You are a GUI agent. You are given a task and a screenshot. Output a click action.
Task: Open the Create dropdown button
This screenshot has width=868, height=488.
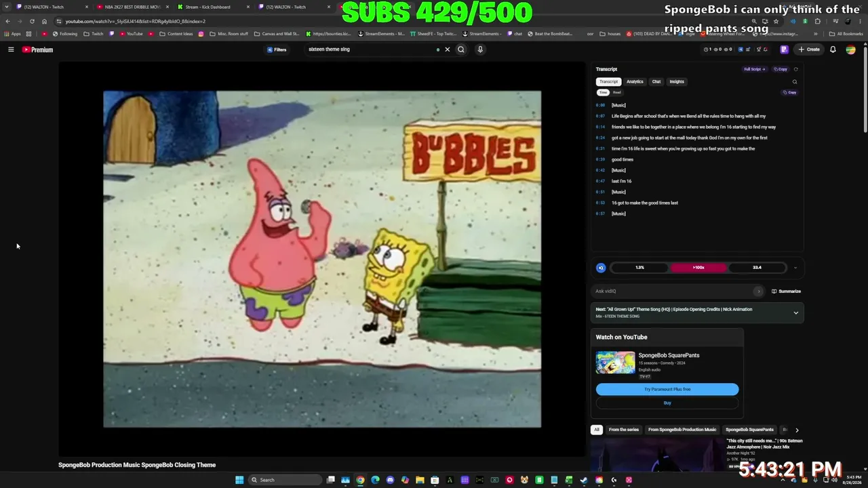click(x=809, y=49)
